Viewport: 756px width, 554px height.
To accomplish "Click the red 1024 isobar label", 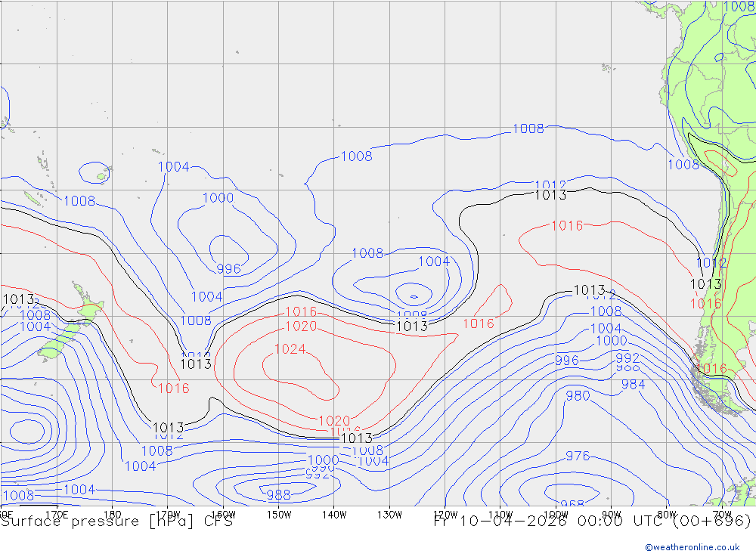I will (290, 349).
